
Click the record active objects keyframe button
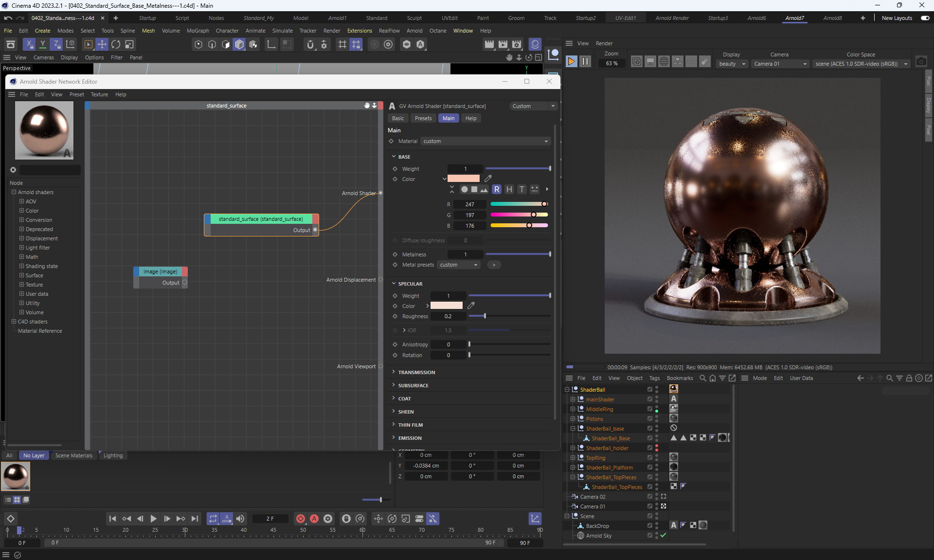coord(301,519)
